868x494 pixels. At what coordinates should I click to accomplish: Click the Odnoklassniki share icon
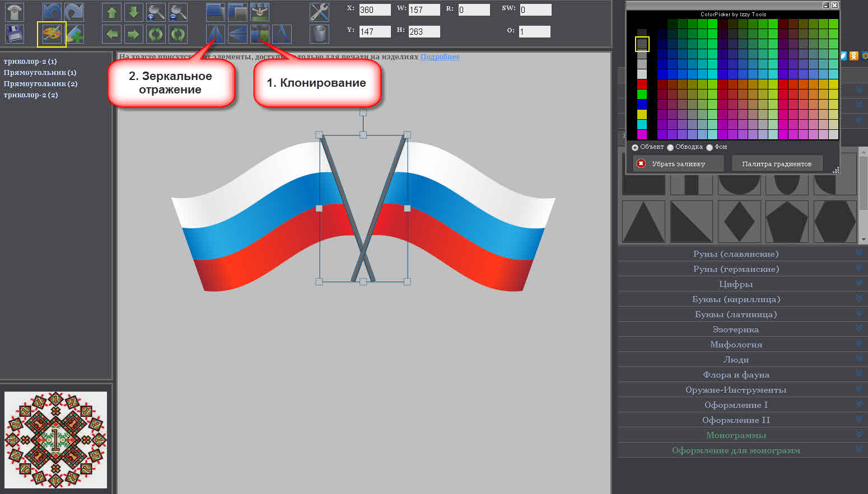[853, 55]
